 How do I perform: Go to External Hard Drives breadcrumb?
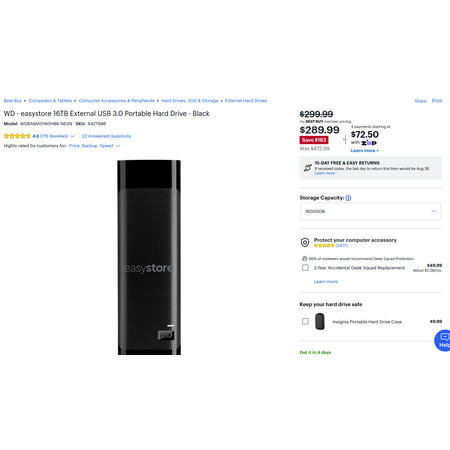tap(246, 101)
